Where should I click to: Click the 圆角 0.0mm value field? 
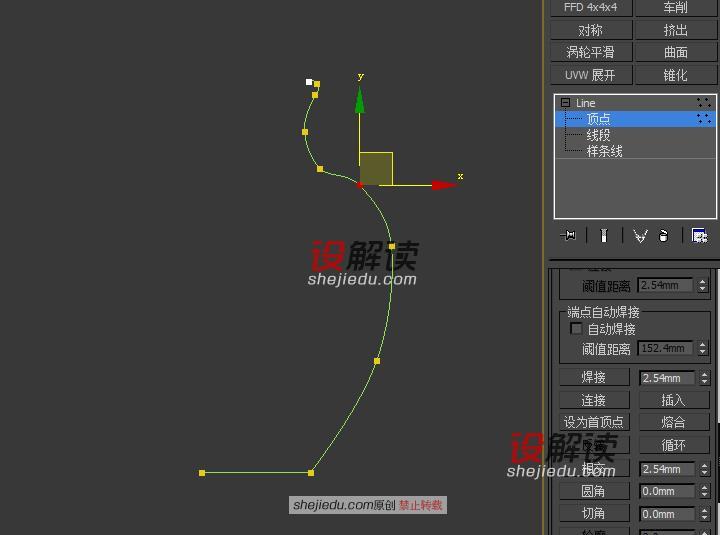[667, 491]
